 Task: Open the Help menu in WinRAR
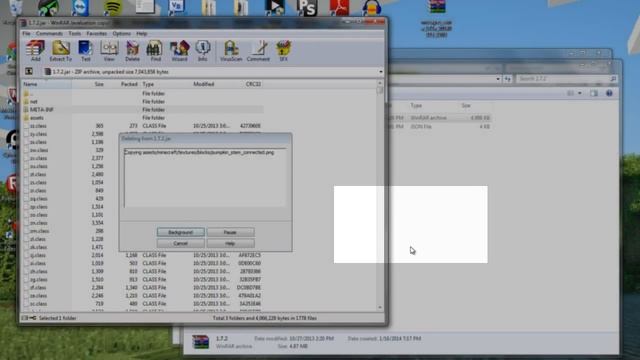point(142,33)
